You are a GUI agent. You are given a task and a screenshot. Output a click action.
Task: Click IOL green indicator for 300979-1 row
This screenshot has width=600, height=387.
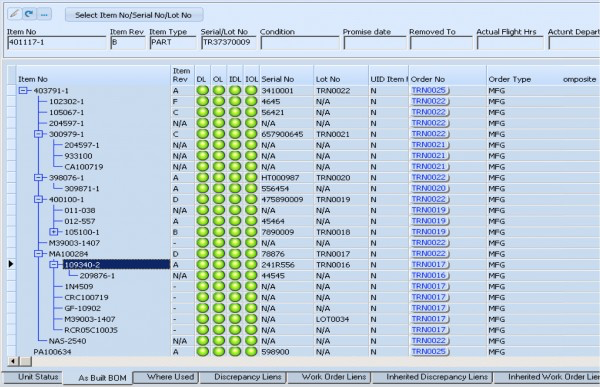pyautogui.click(x=251, y=134)
